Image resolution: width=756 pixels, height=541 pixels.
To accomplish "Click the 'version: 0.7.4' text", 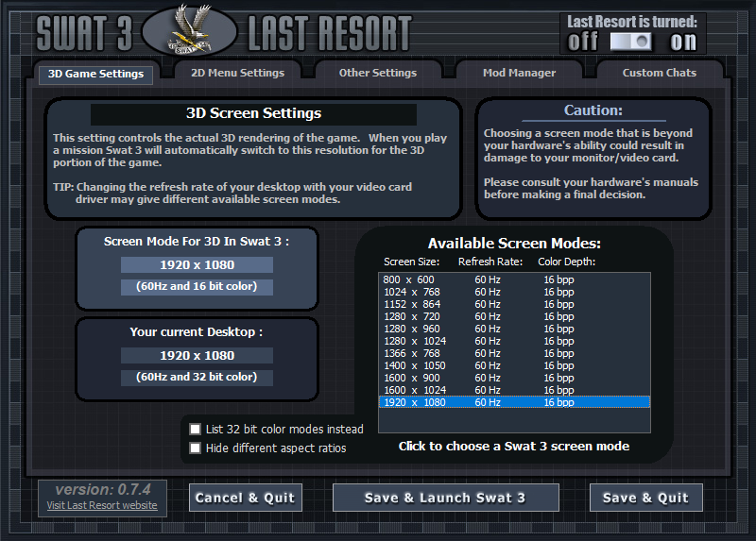I will (x=103, y=489).
